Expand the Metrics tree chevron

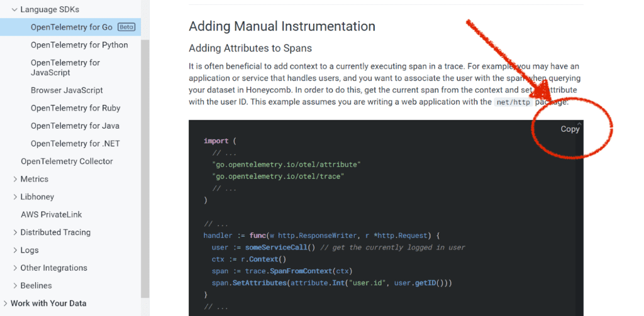click(x=15, y=179)
